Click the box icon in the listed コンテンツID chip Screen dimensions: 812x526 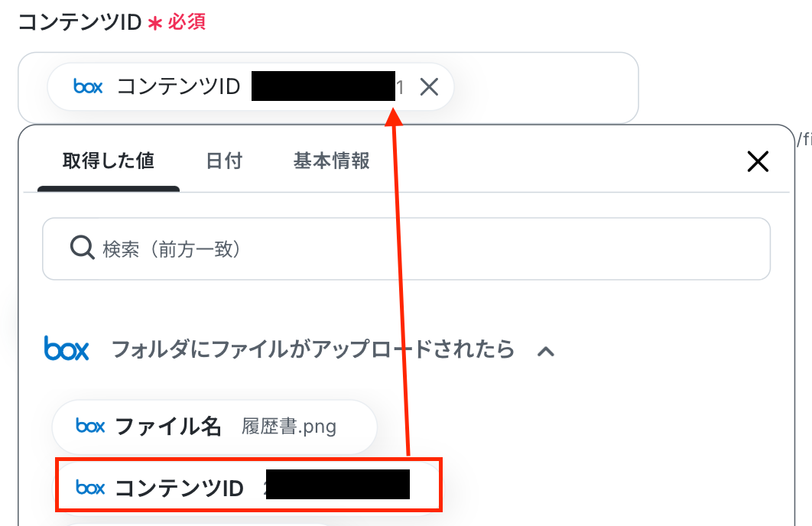pos(90,487)
